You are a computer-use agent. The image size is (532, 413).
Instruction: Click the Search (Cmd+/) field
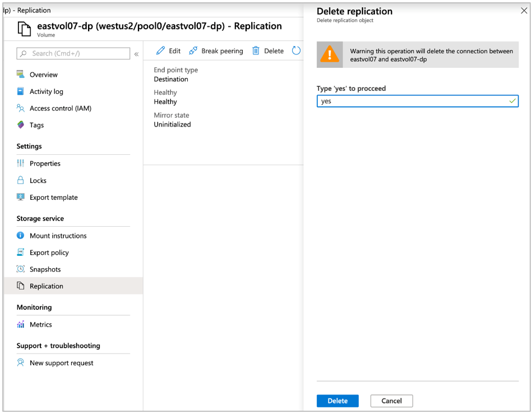click(x=73, y=53)
